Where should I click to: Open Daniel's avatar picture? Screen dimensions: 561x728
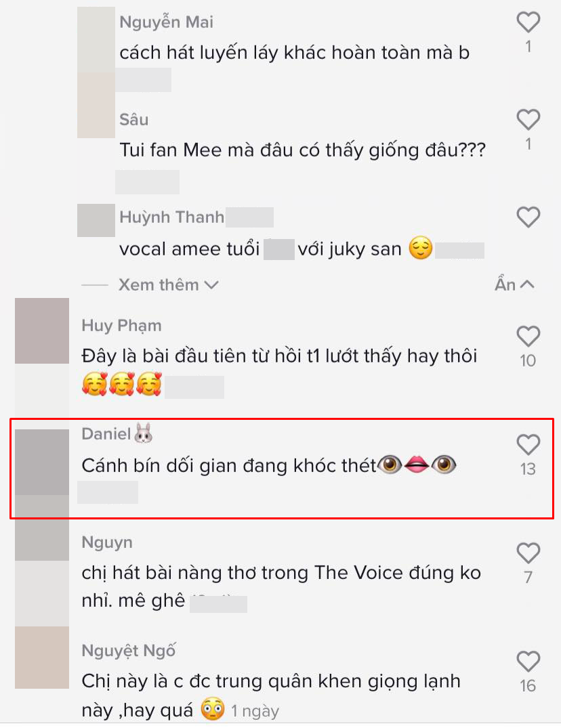(42, 462)
